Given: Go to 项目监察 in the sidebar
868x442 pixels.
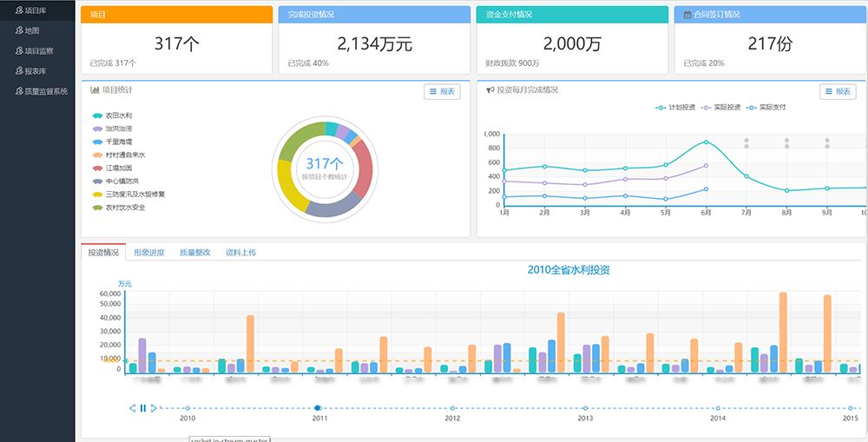Looking at the screenshot, I should coord(38,50).
